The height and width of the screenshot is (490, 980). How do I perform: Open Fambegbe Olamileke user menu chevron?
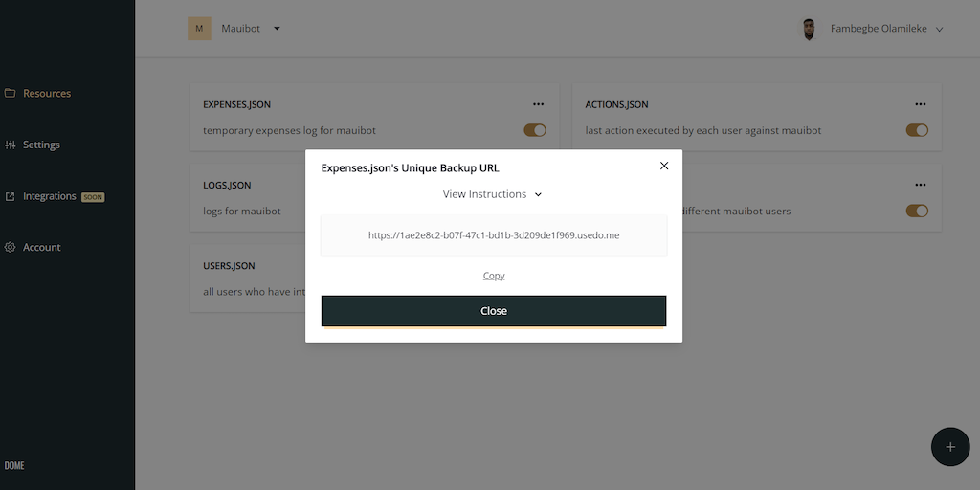point(939,30)
